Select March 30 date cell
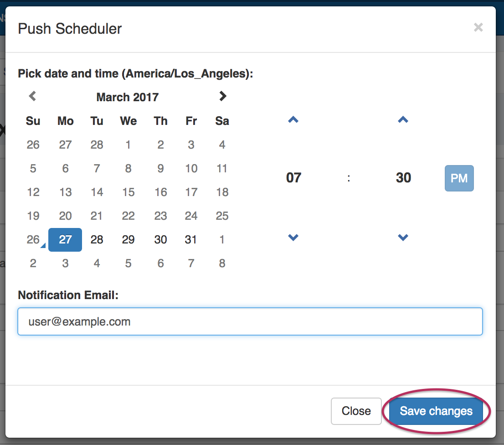The width and height of the screenshot is (504, 445). pos(160,240)
